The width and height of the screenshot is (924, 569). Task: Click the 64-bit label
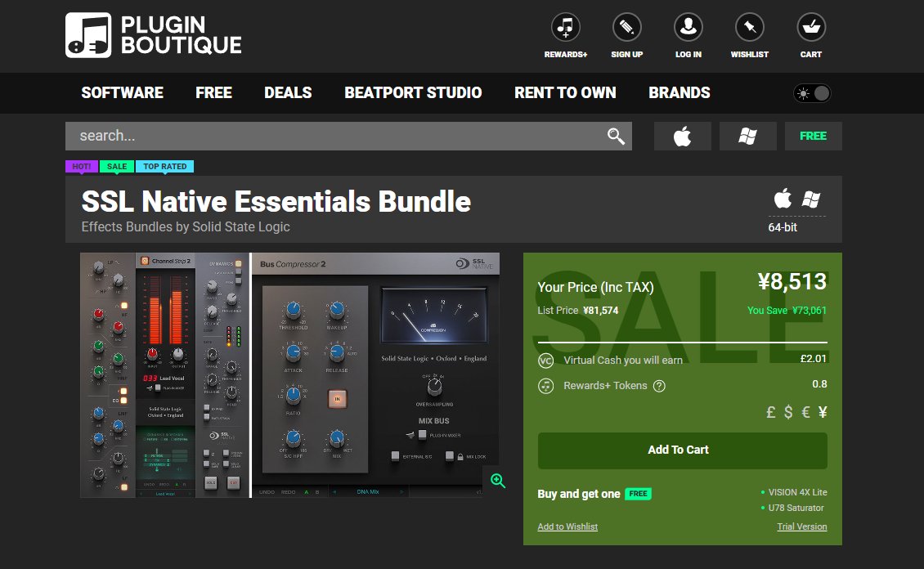coord(783,227)
